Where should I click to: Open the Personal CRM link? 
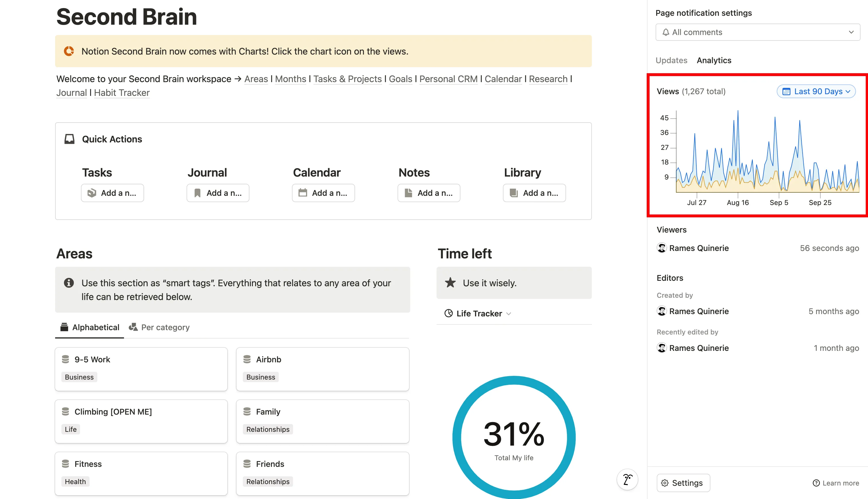click(x=448, y=79)
